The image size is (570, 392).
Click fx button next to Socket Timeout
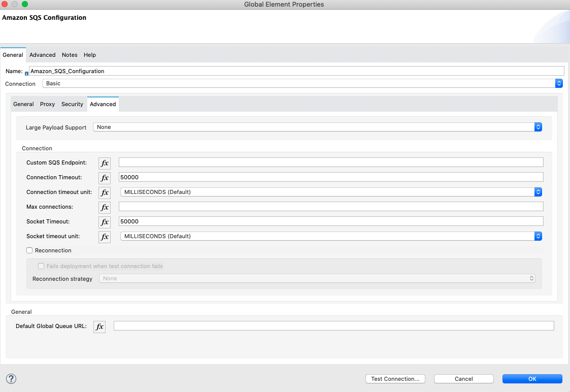click(x=105, y=222)
